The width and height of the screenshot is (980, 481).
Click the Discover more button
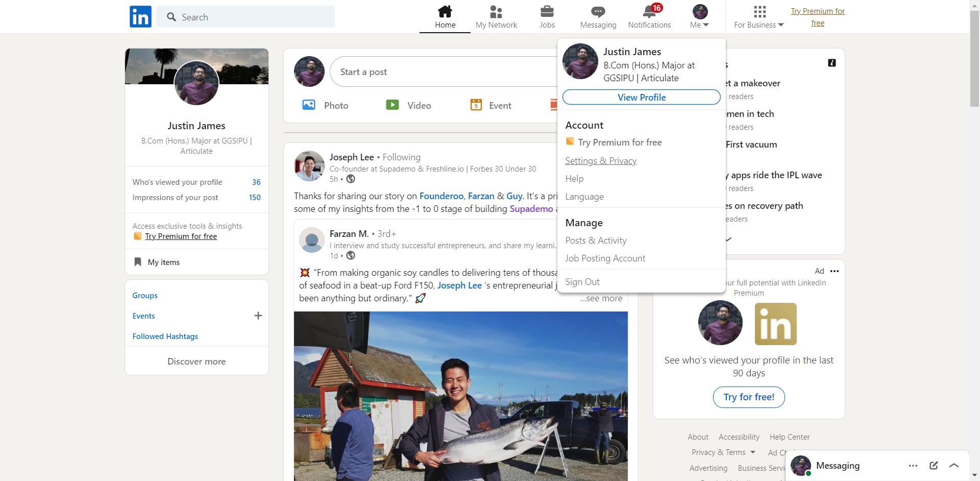point(197,362)
